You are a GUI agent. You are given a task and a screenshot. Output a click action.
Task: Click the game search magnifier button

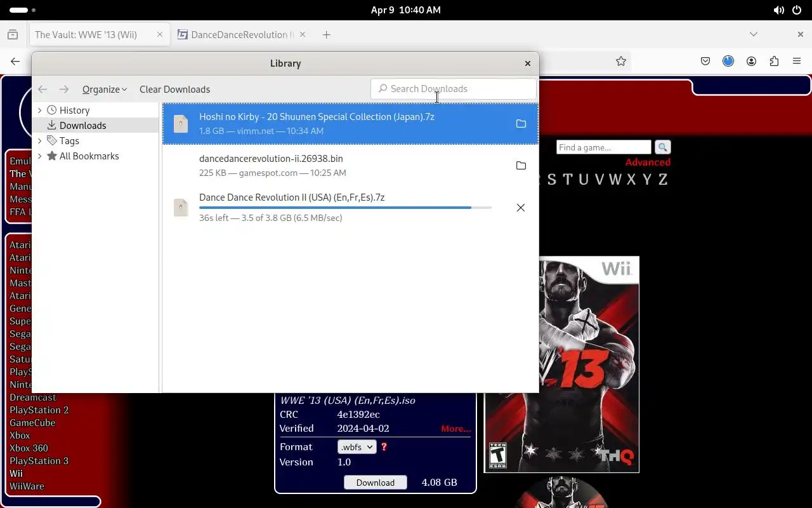tap(662, 147)
